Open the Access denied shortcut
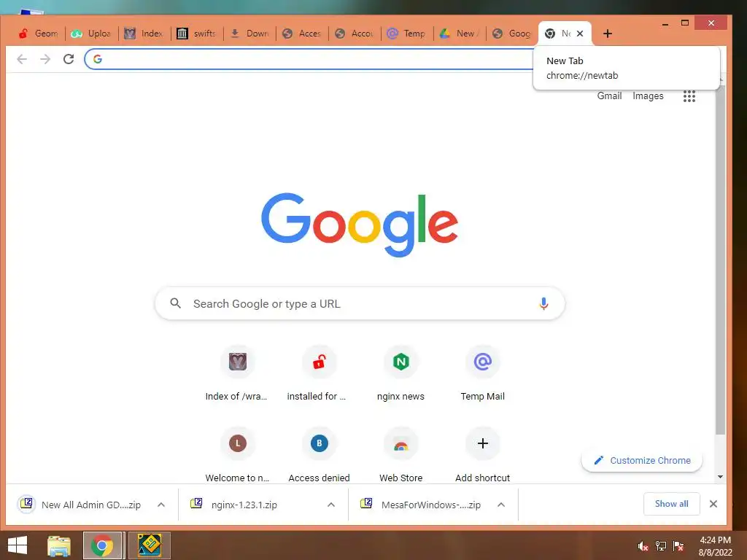747x560 pixels. point(319,455)
